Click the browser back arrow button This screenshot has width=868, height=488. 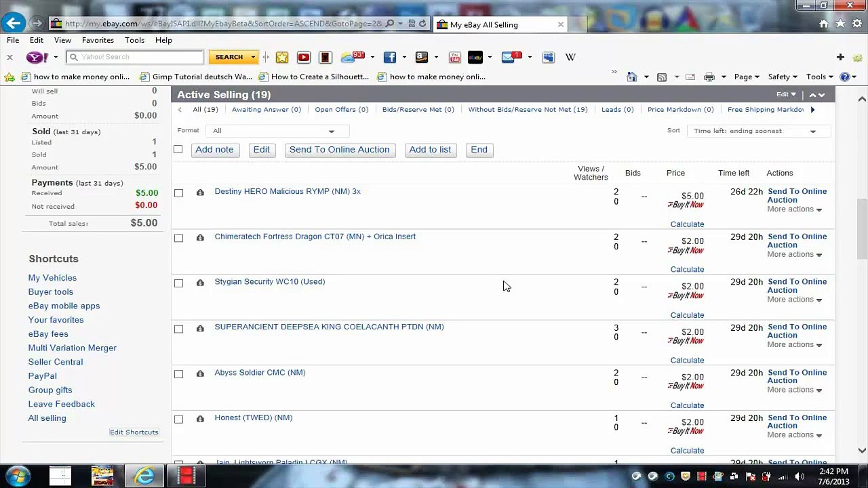13,23
